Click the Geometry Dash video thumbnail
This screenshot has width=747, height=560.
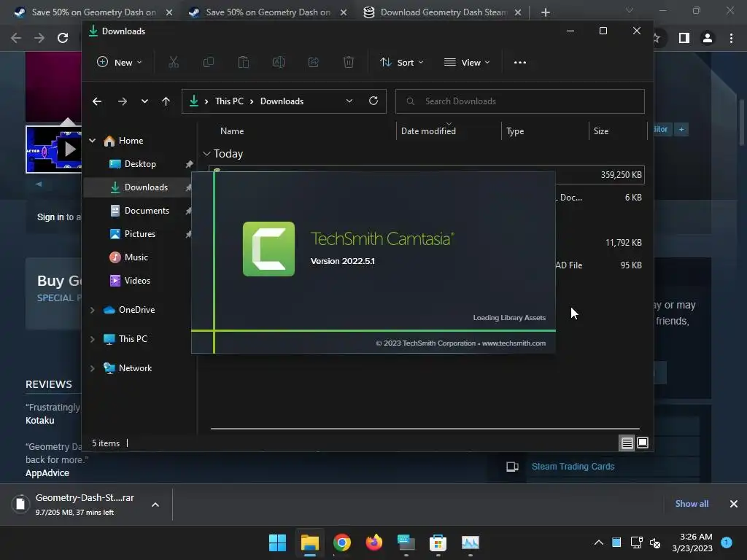coord(54,149)
